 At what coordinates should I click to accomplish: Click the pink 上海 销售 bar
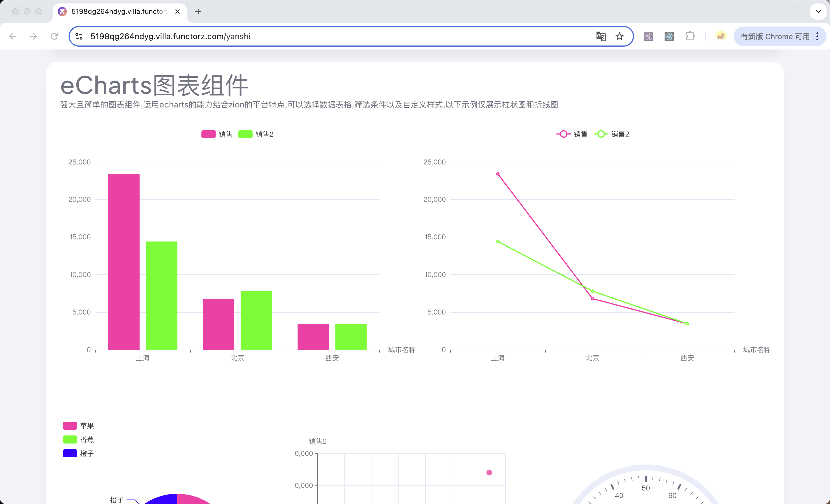click(x=124, y=262)
